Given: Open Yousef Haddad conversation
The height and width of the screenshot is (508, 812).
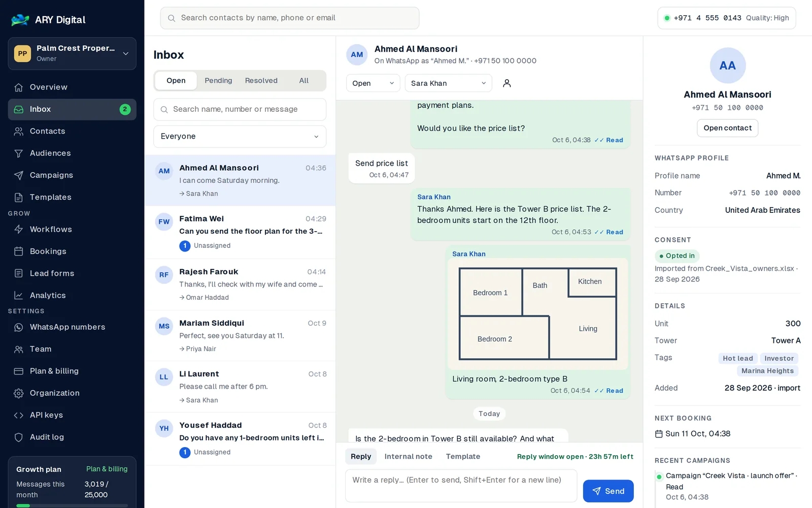Looking at the screenshot, I should [240, 439].
